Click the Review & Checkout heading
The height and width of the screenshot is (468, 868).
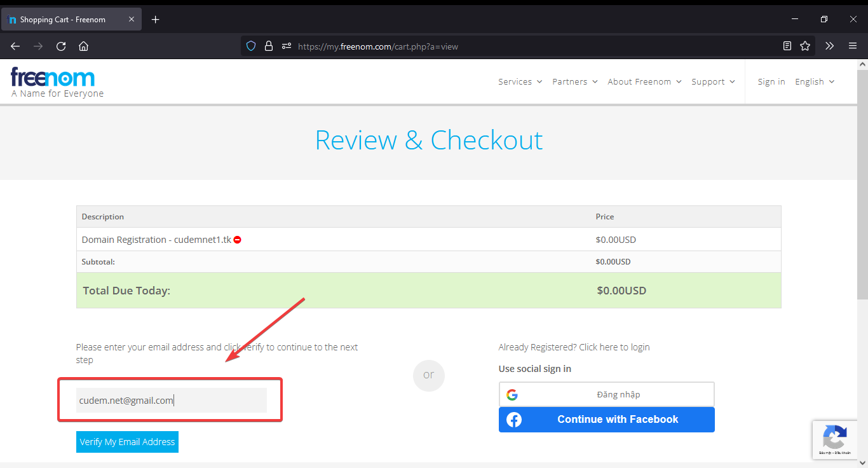coord(429,140)
